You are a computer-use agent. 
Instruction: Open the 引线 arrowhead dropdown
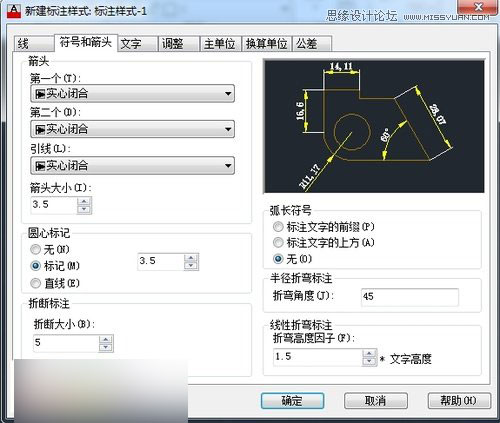click(x=132, y=165)
